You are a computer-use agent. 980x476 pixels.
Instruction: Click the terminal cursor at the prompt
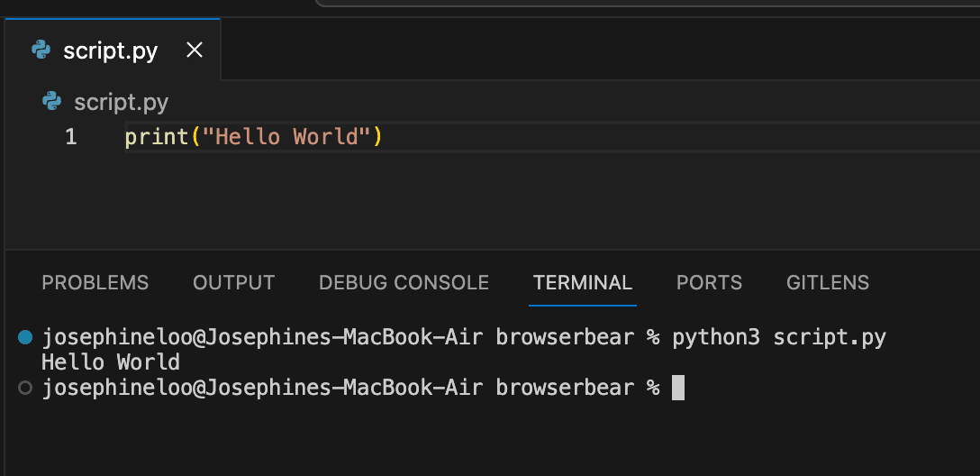678,388
